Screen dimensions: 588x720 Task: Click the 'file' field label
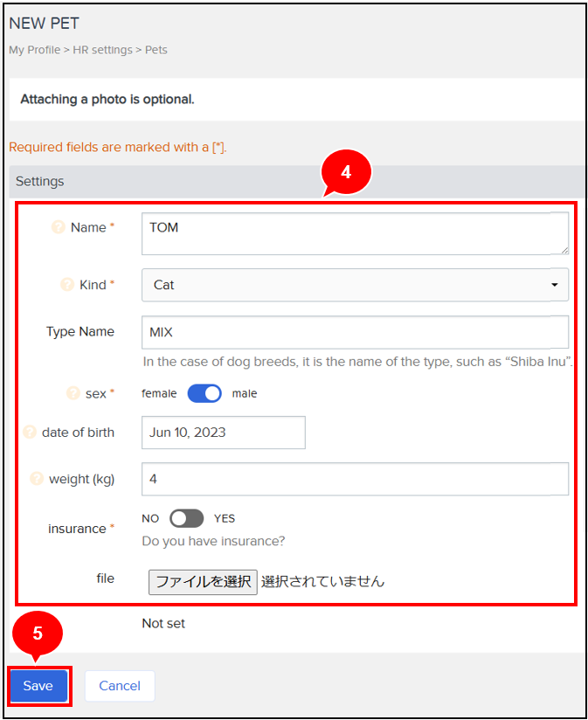click(x=105, y=578)
